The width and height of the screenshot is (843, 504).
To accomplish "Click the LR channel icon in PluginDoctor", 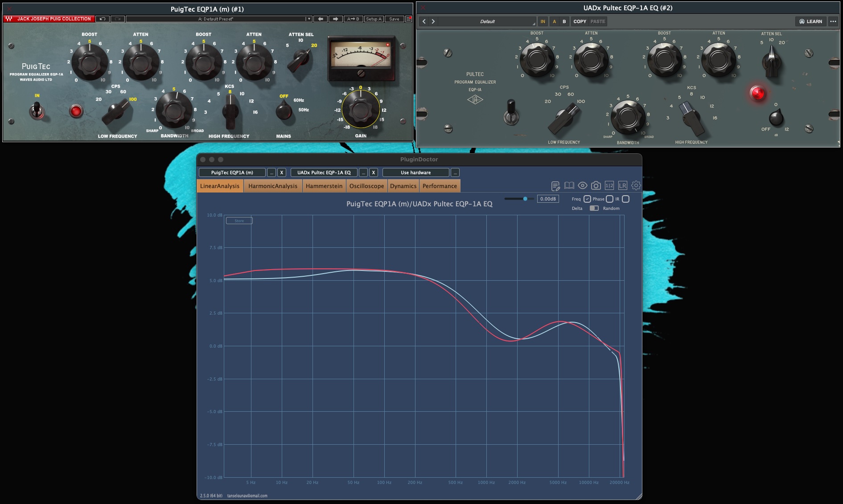I will coord(622,186).
